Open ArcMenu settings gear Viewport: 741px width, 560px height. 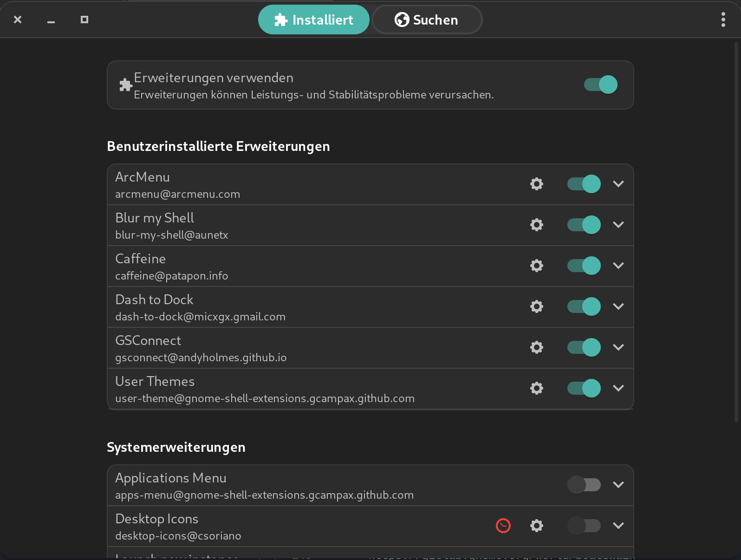click(537, 184)
